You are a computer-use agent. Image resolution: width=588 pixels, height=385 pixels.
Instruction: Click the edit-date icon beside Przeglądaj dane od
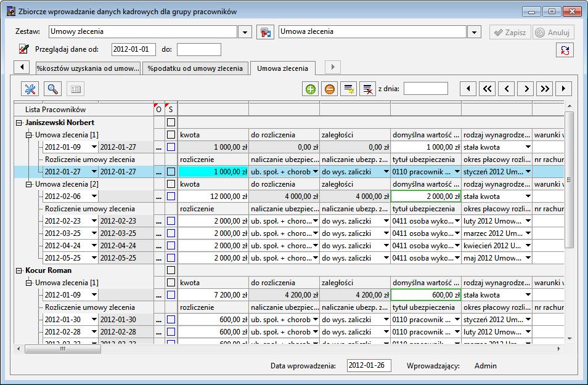point(23,49)
